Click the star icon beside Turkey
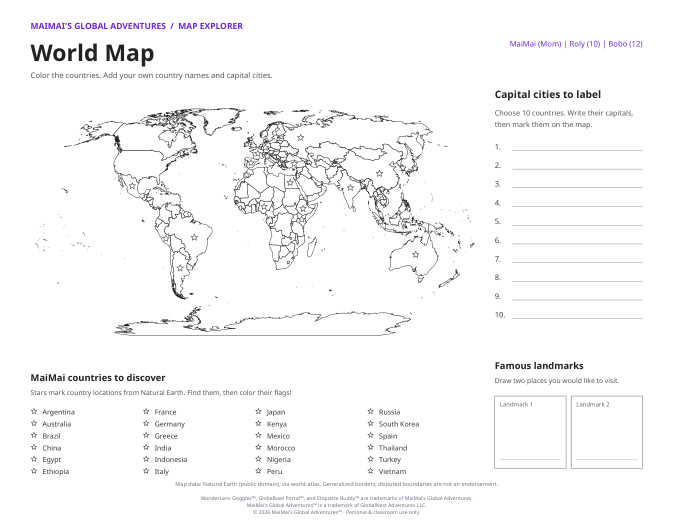Viewport: 674px width, 521px height. 371,459
